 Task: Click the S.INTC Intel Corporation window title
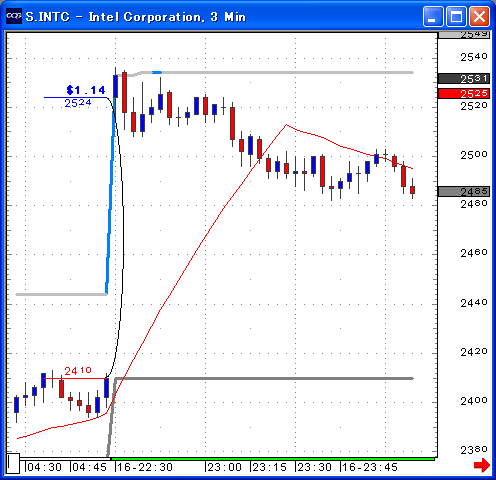[136, 16]
